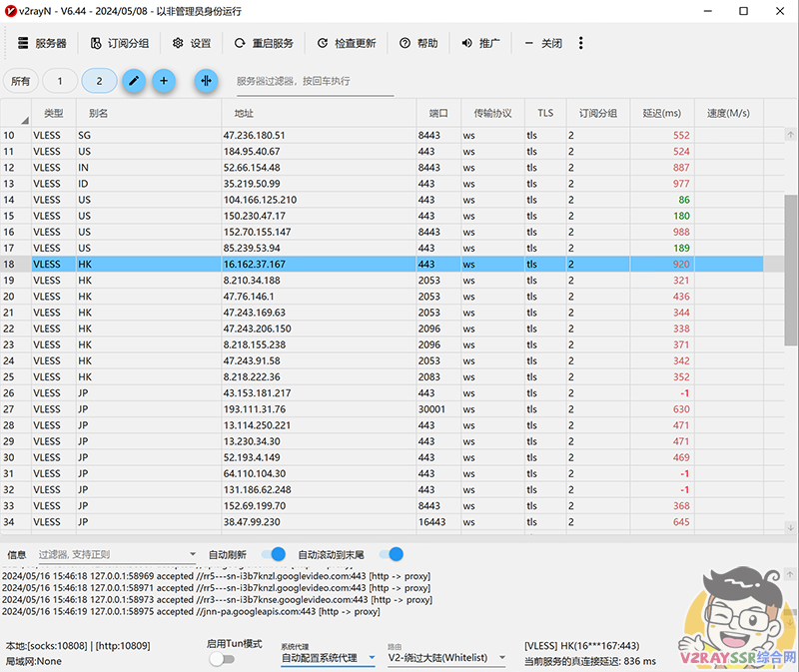Toggle the 自动刷新 auto refresh switch
This screenshot has height=672, width=799.
click(x=273, y=554)
